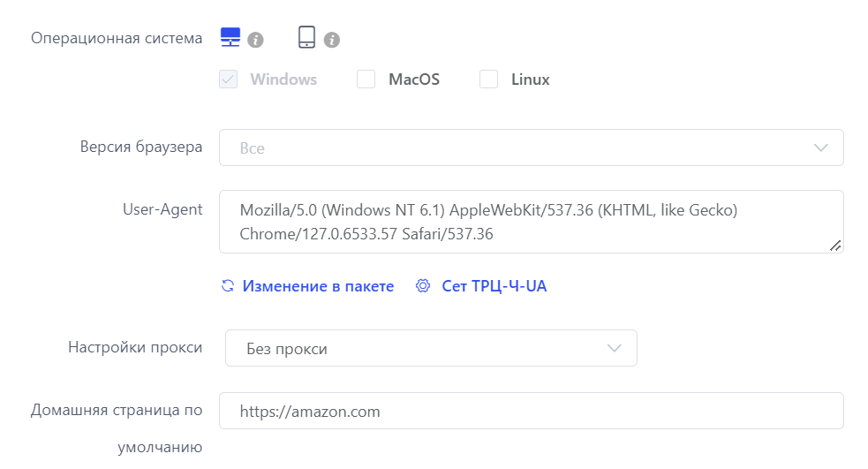This screenshot has height=469, width=868.
Task: Click the info icon beside mobile icon
Action: click(x=332, y=40)
